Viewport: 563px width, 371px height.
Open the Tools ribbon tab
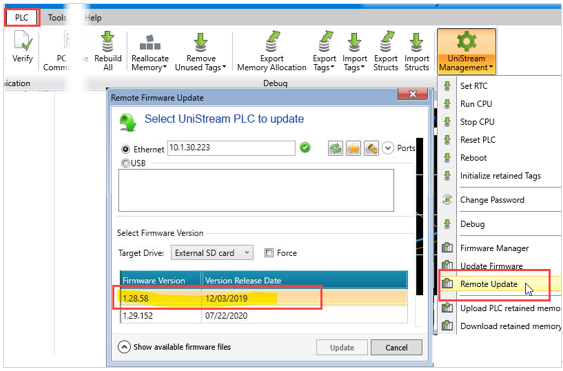[57, 18]
